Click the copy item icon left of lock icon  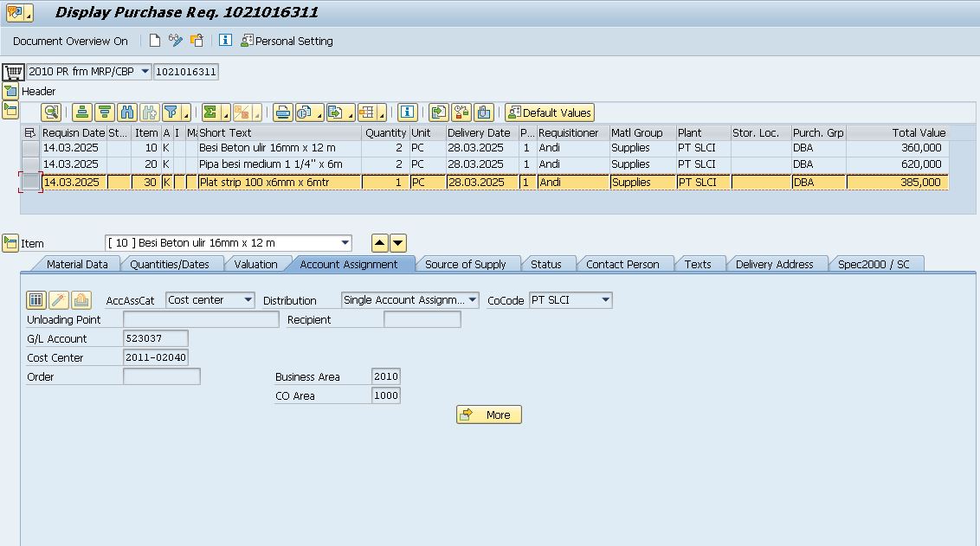(439, 112)
